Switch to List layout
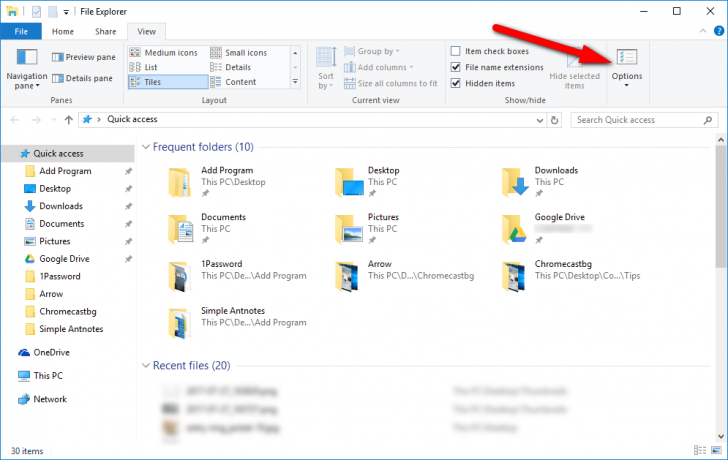Image resolution: width=728 pixels, height=460 pixels. click(143, 67)
